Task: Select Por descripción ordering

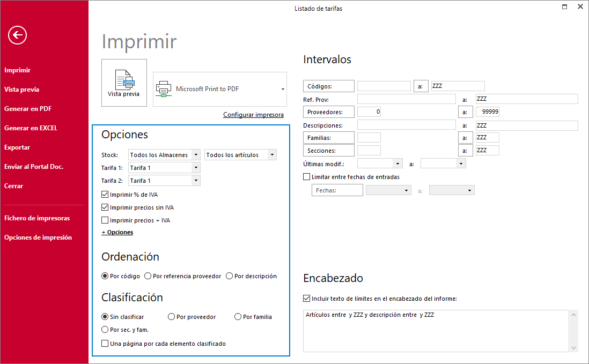Action: (229, 276)
